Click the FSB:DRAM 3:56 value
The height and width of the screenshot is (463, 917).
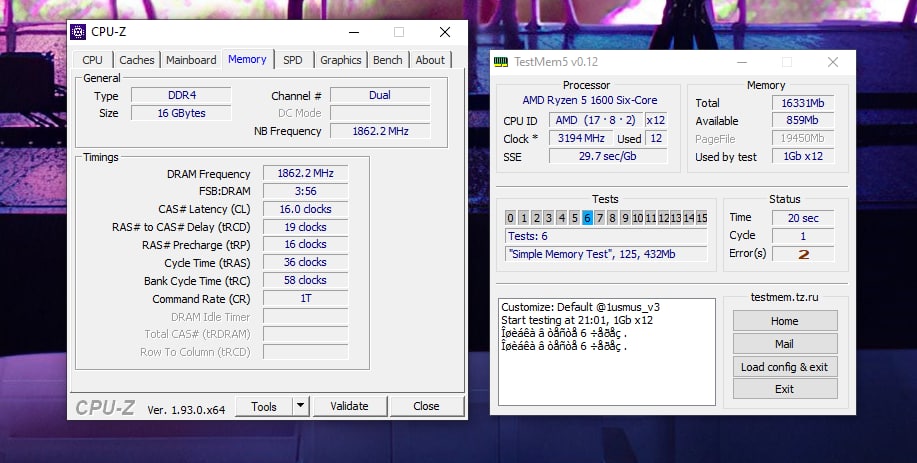tap(305, 191)
